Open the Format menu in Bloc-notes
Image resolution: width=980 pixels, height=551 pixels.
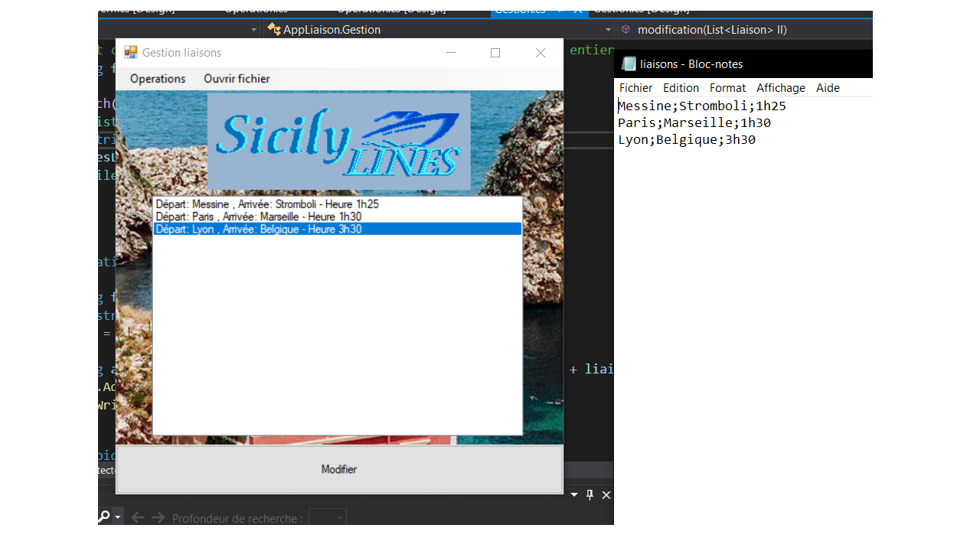pyautogui.click(x=727, y=88)
